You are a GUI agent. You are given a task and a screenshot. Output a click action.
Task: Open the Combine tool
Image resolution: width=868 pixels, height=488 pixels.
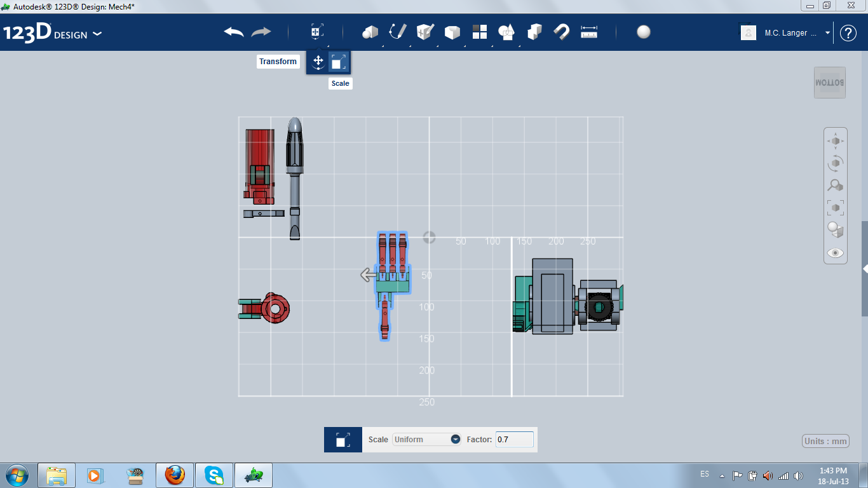[534, 32]
